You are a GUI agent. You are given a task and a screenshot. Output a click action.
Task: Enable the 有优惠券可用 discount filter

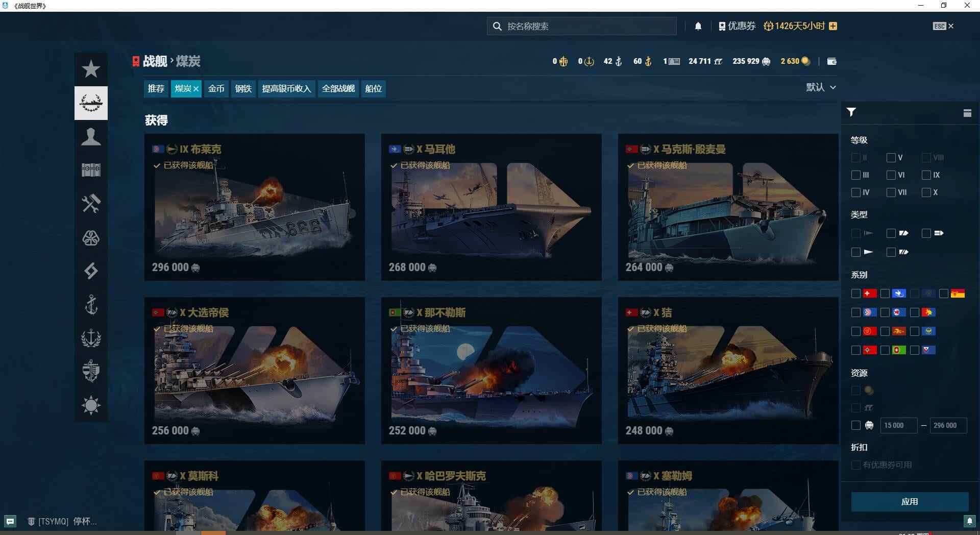coord(855,465)
